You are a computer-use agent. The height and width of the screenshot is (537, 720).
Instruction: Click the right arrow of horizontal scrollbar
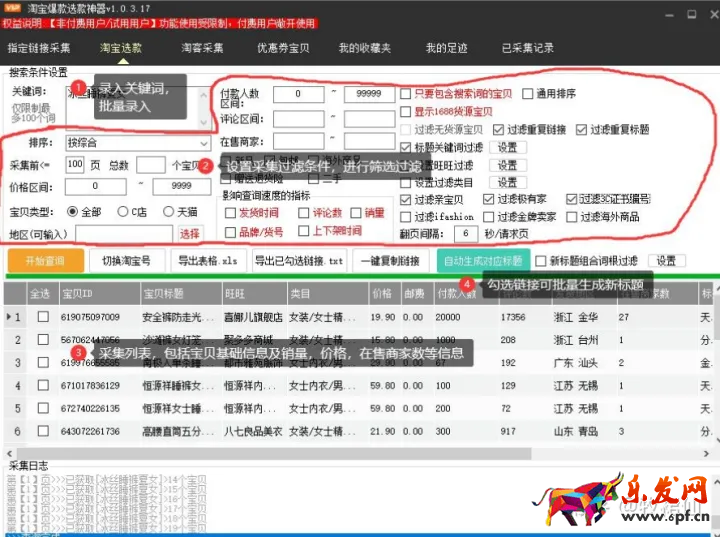(706, 453)
